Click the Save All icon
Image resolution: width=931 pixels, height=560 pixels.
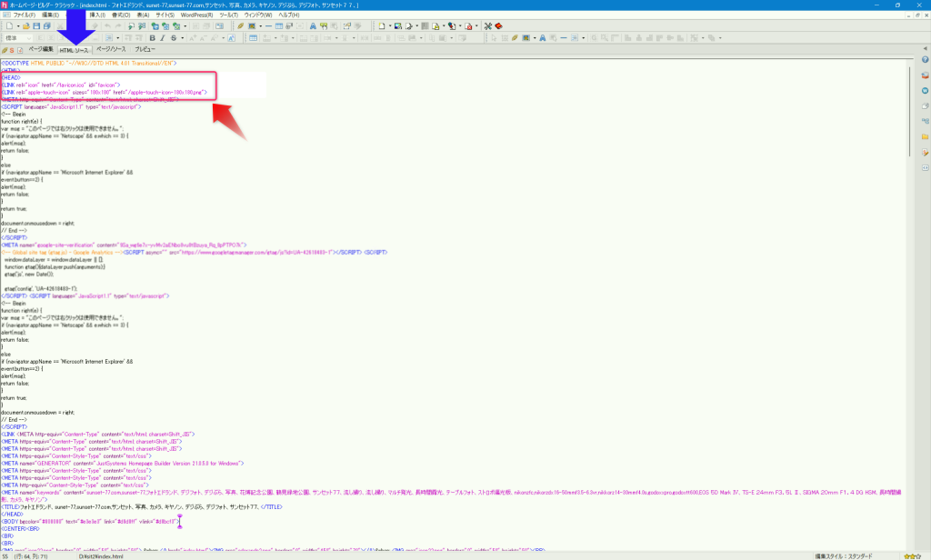point(47,26)
